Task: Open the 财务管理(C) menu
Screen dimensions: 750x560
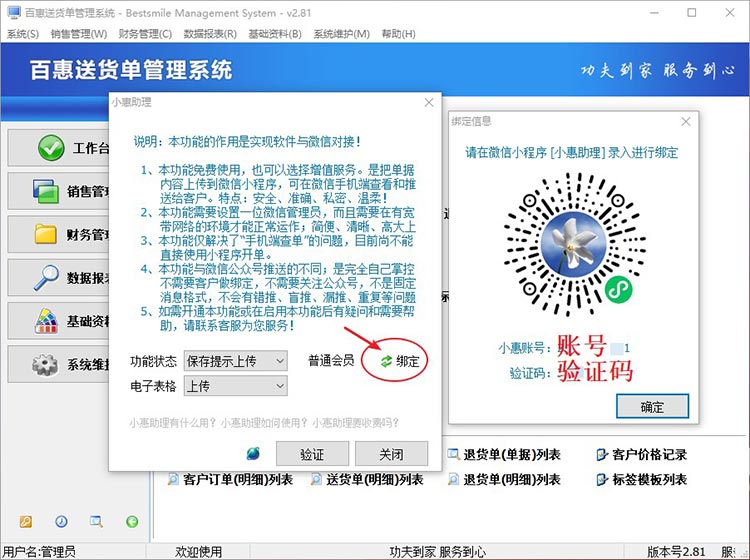Action: (x=145, y=34)
